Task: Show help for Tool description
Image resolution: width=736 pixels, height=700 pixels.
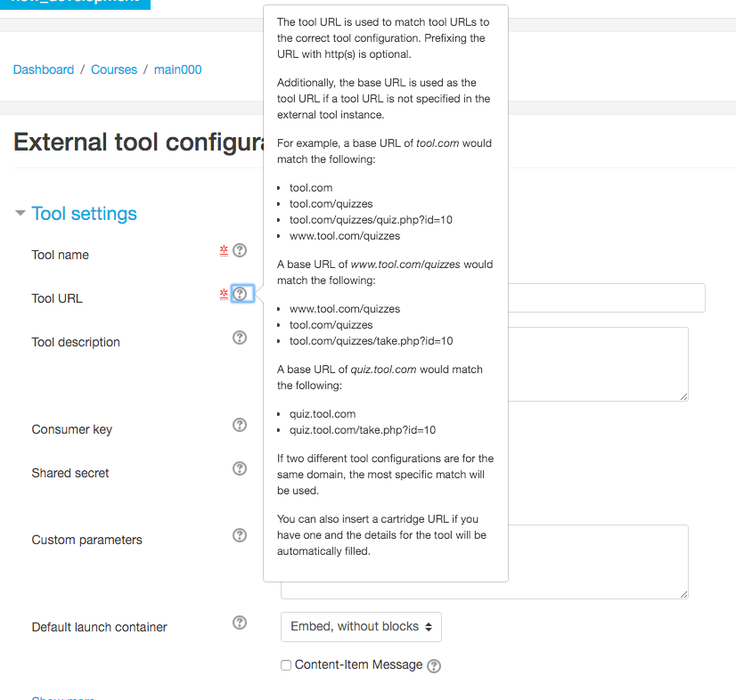Action: (x=240, y=338)
